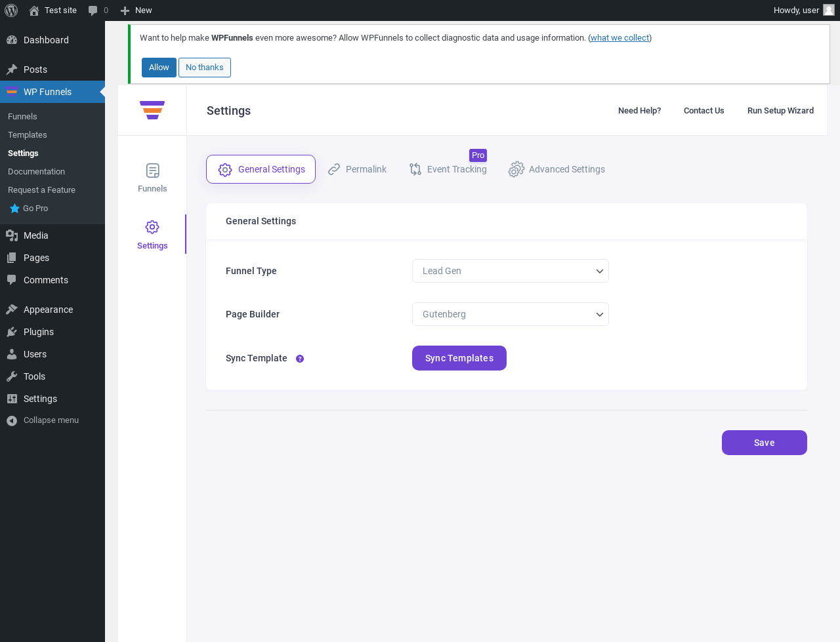This screenshot has height=642, width=840.
Task: Click the Comments icon in sidebar
Action: [12, 280]
